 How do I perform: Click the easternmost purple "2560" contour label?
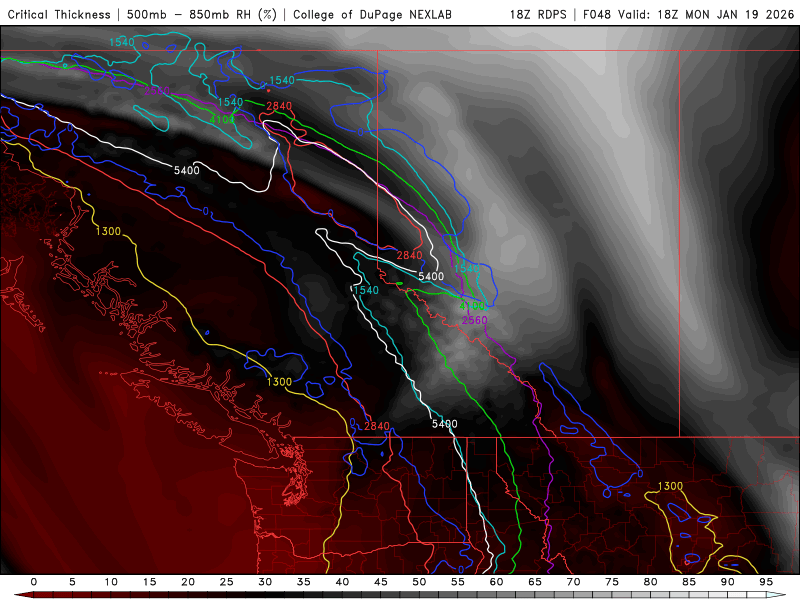(474, 320)
